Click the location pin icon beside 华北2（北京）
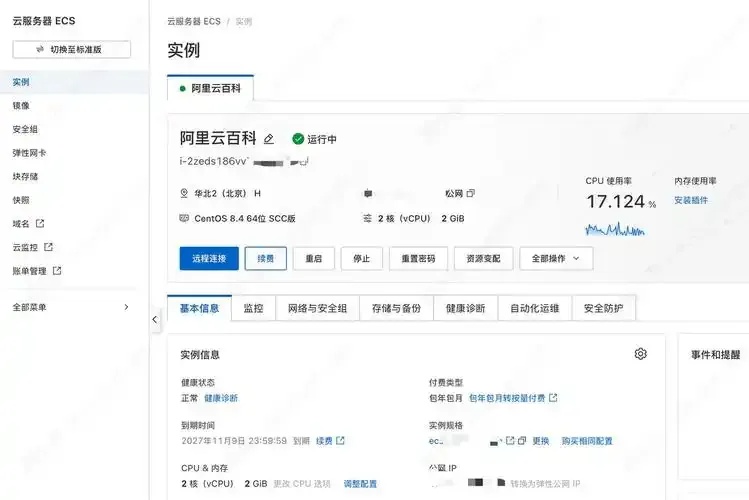Image resolution: width=749 pixels, height=500 pixels. click(184, 193)
